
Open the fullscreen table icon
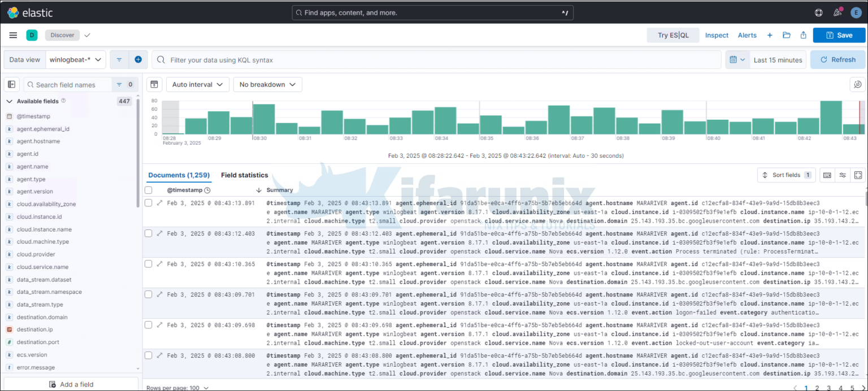coord(858,175)
